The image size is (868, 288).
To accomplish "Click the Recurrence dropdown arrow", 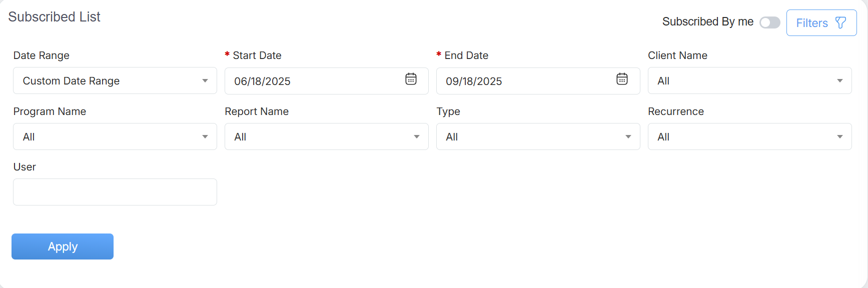I will tap(839, 137).
